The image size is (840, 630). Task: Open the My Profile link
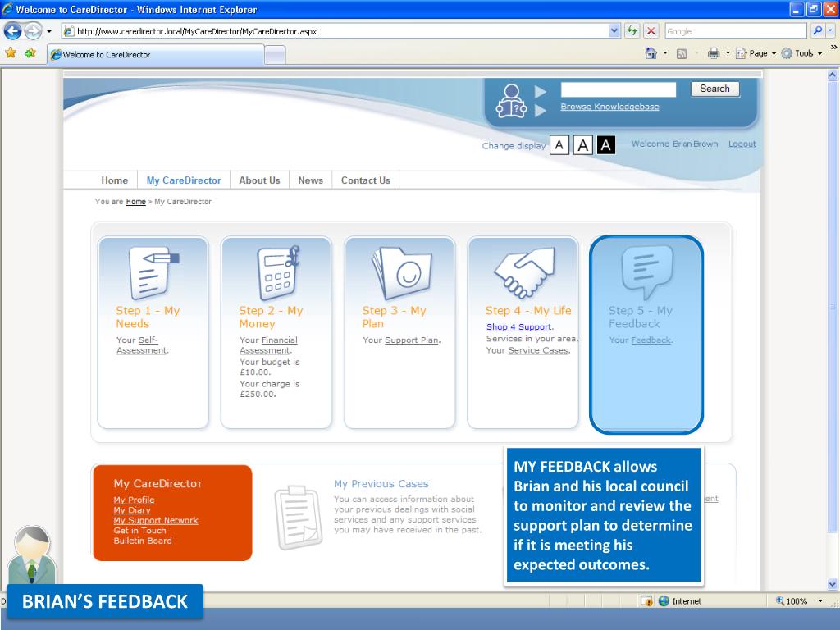[x=134, y=500]
